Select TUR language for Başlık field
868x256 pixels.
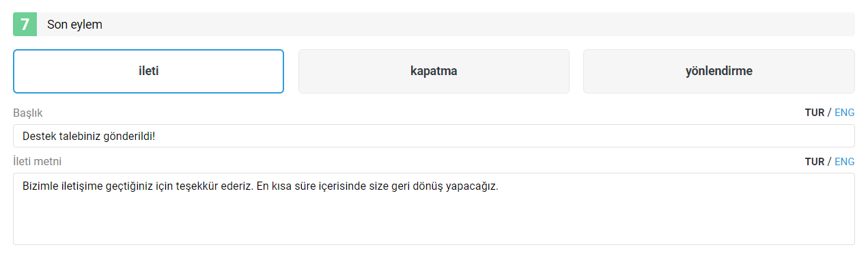point(814,113)
